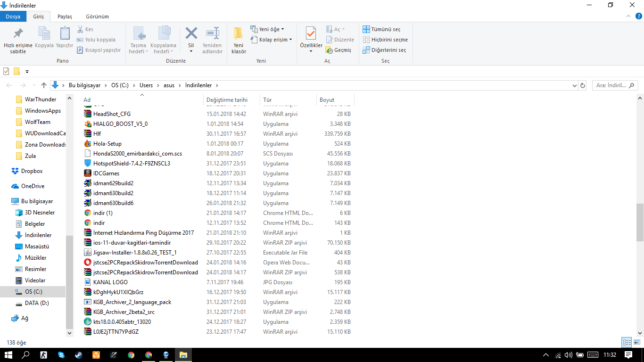Click the file list scrollbar down arrow
This screenshot has width=644, height=362.
pyautogui.click(x=640, y=333)
